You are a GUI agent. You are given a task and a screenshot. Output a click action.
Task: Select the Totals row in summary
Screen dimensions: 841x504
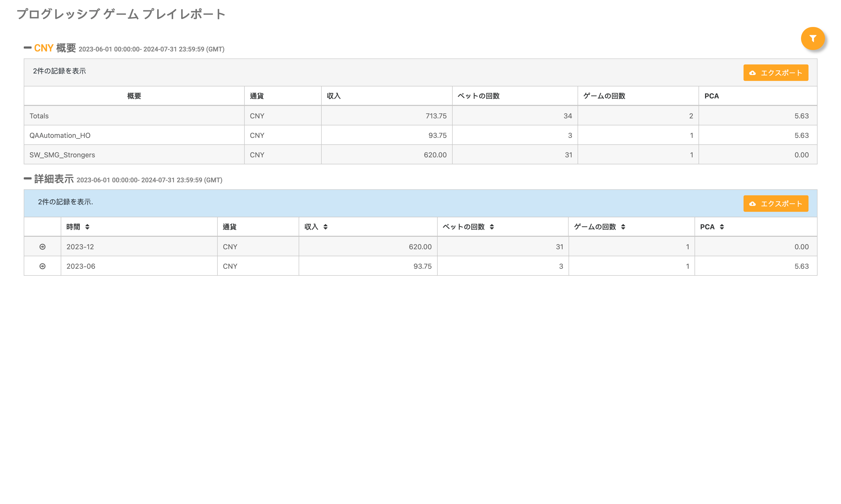click(x=39, y=116)
